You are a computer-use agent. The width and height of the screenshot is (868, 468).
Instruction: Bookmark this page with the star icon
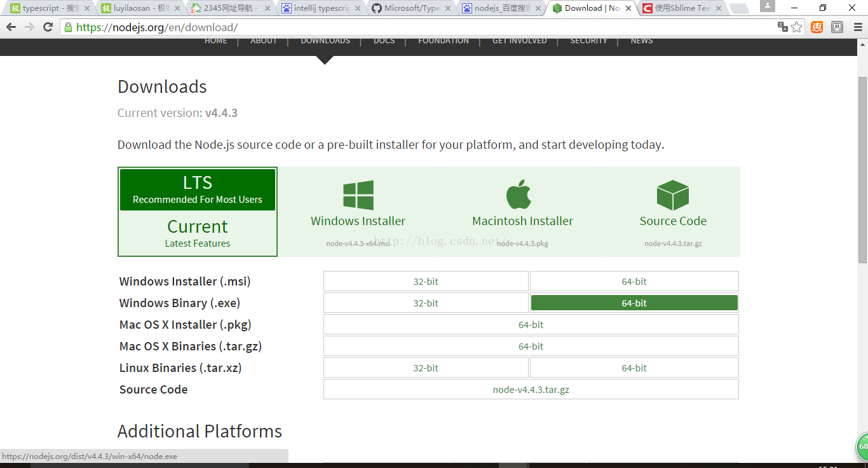click(797, 27)
